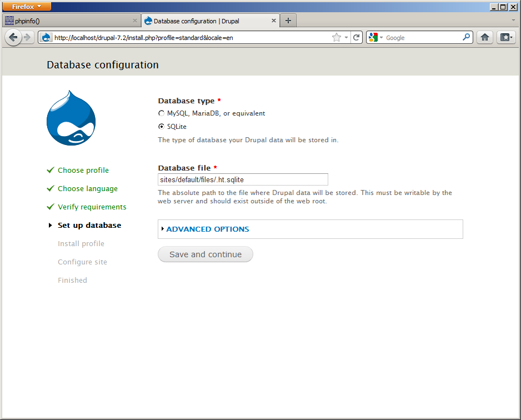This screenshot has width=521, height=420.
Task: Maximize the Firefox window
Action: [x=503, y=7]
